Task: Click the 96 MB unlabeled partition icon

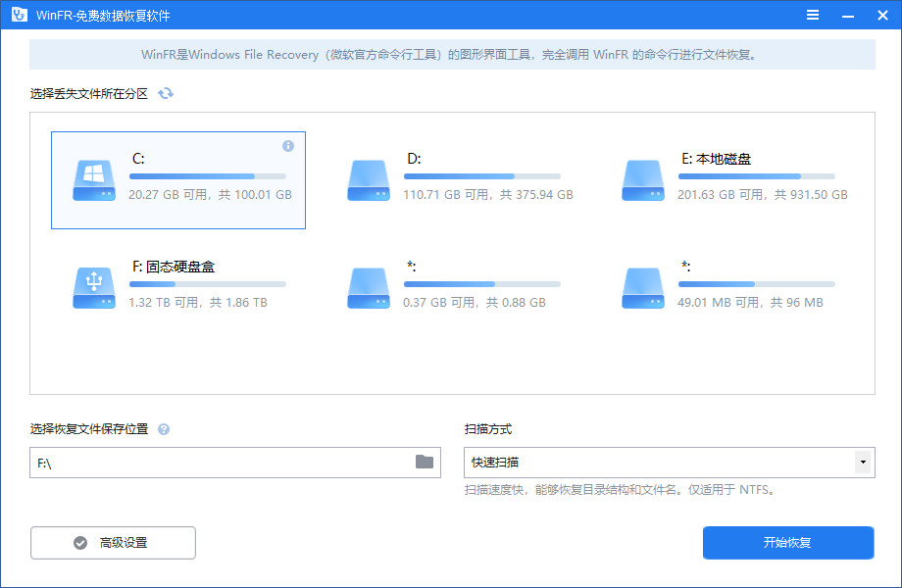Action: [x=642, y=288]
